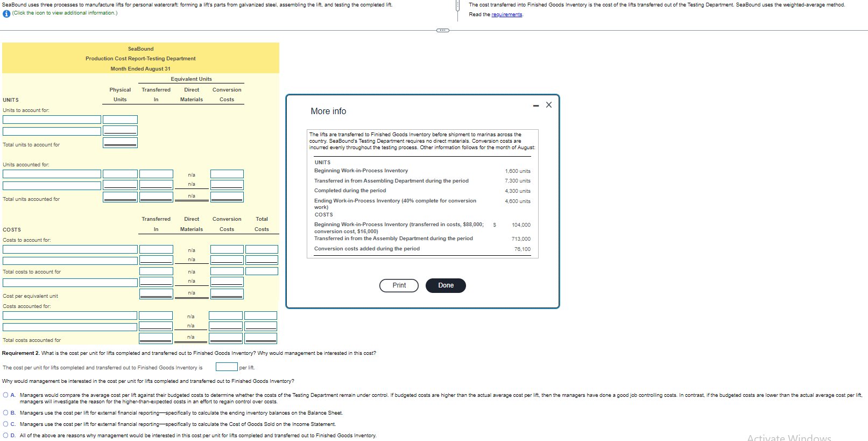Click the Print button

point(399,285)
